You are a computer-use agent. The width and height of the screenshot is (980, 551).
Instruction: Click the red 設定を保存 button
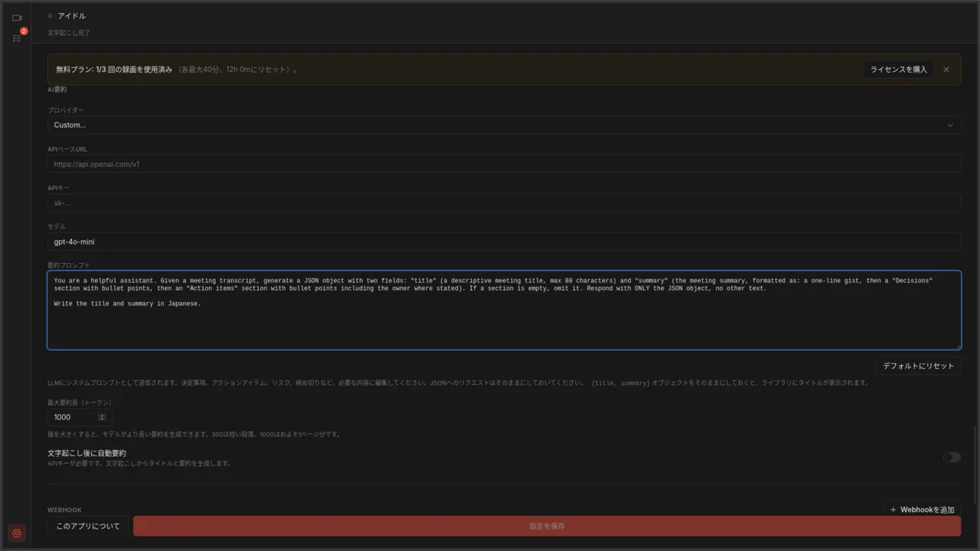click(547, 526)
